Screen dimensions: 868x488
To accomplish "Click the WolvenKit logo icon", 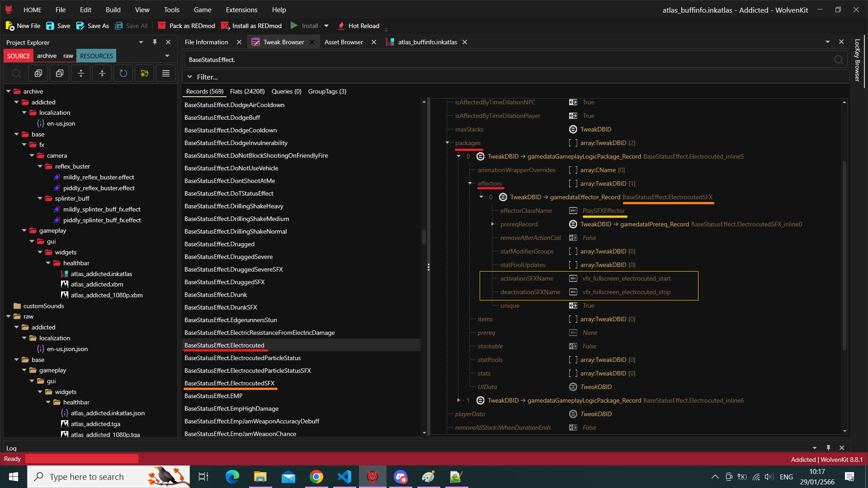I will [x=9, y=9].
